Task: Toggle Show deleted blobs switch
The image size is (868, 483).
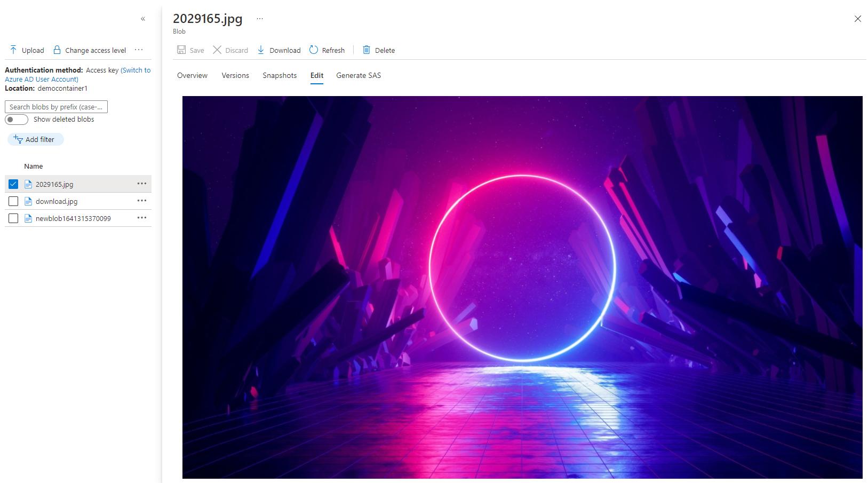Action: coord(17,120)
